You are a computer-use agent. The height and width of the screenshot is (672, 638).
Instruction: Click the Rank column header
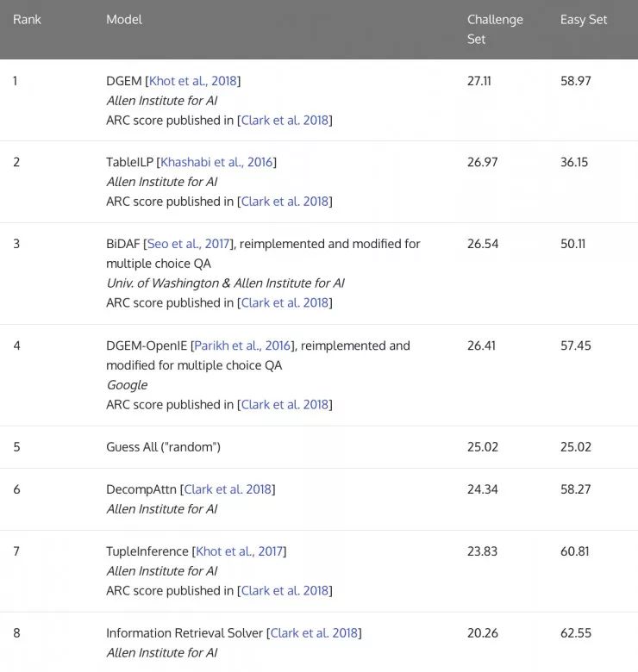click(x=27, y=20)
